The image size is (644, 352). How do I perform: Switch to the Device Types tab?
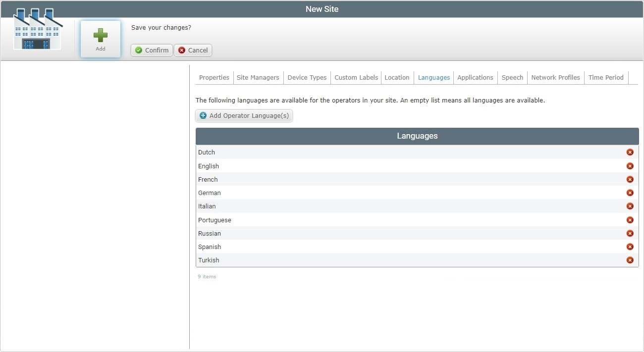pos(307,77)
